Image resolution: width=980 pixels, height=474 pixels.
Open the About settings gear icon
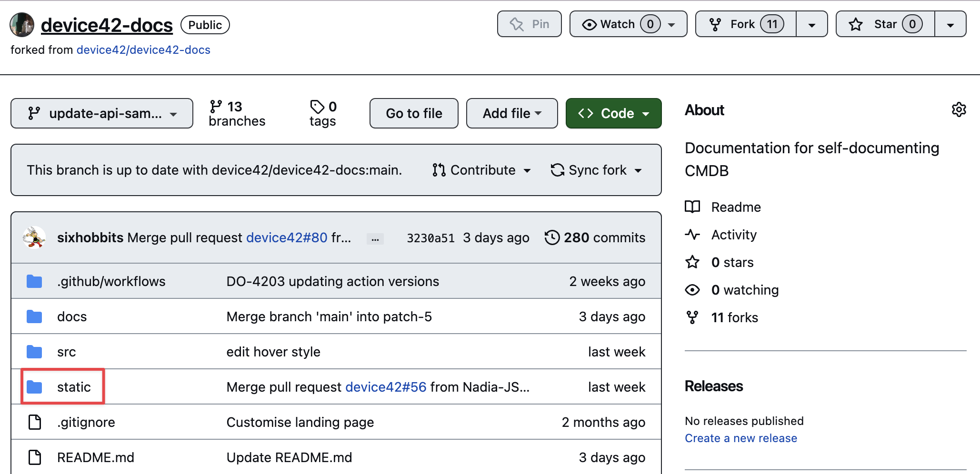(x=959, y=110)
